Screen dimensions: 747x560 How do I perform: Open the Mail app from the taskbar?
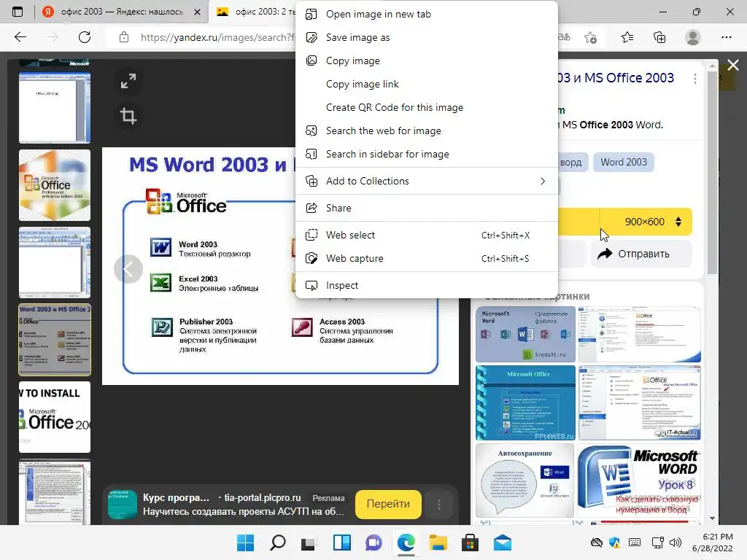click(x=502, y=542)
